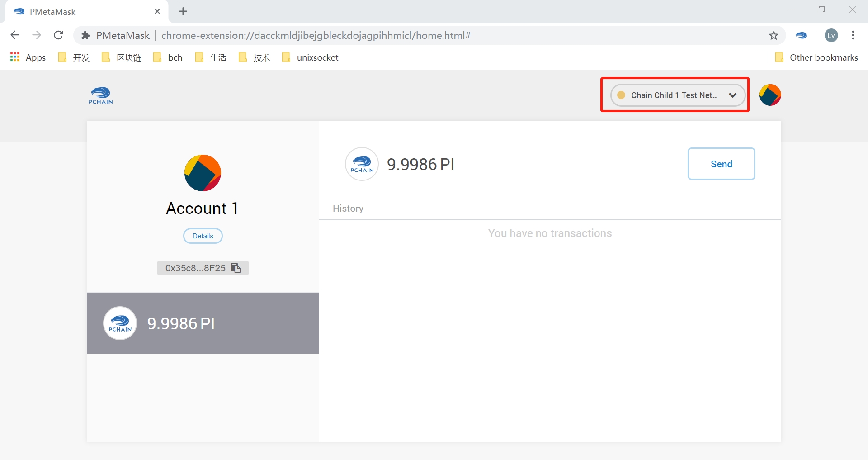The width and height of the screenshot is (868, 460).
Task: Open the Chrome profile avatar
Action: 831,35
